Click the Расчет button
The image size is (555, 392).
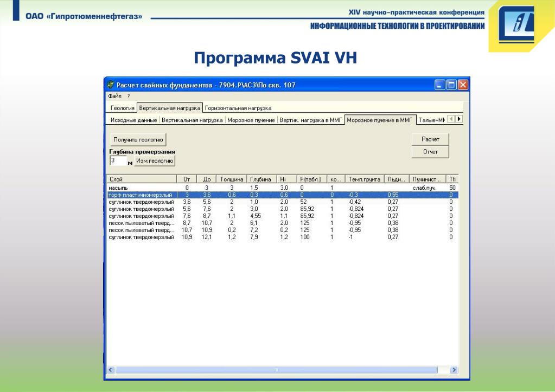430,139
